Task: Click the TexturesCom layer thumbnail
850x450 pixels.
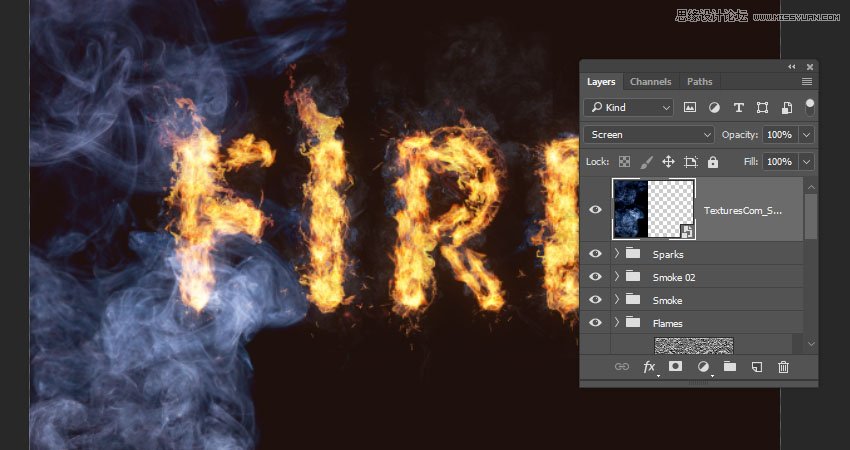Action: coord(630,209)
